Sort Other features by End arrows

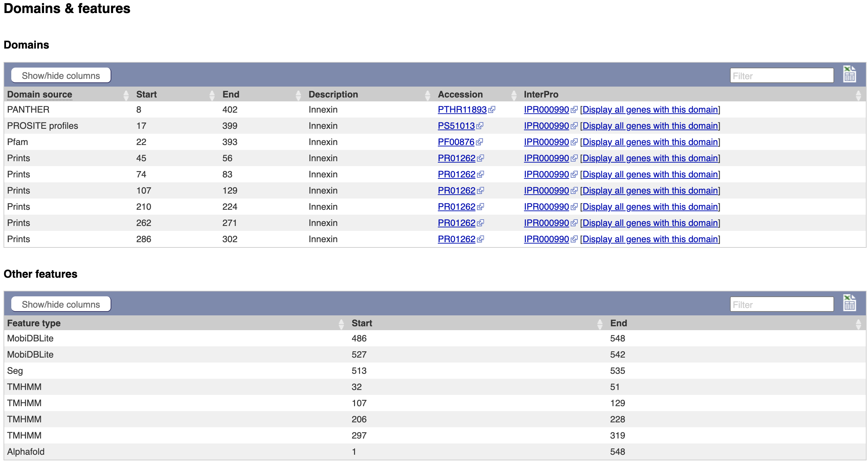[x=858, y=324]
